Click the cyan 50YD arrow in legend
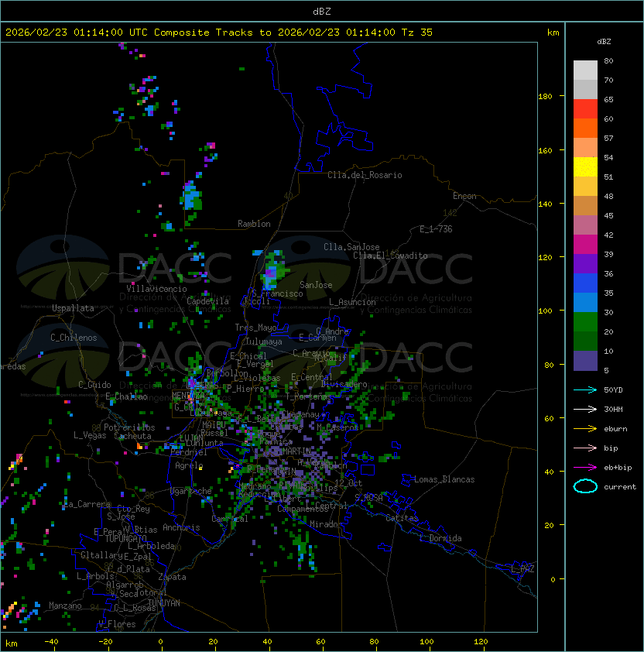 585,390
